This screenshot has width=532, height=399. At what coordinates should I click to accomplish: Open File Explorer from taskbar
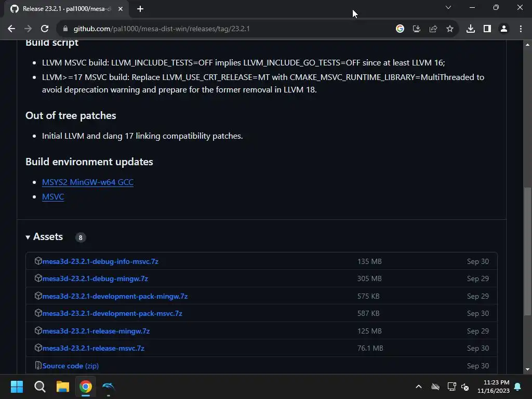[x=63, y=387]
